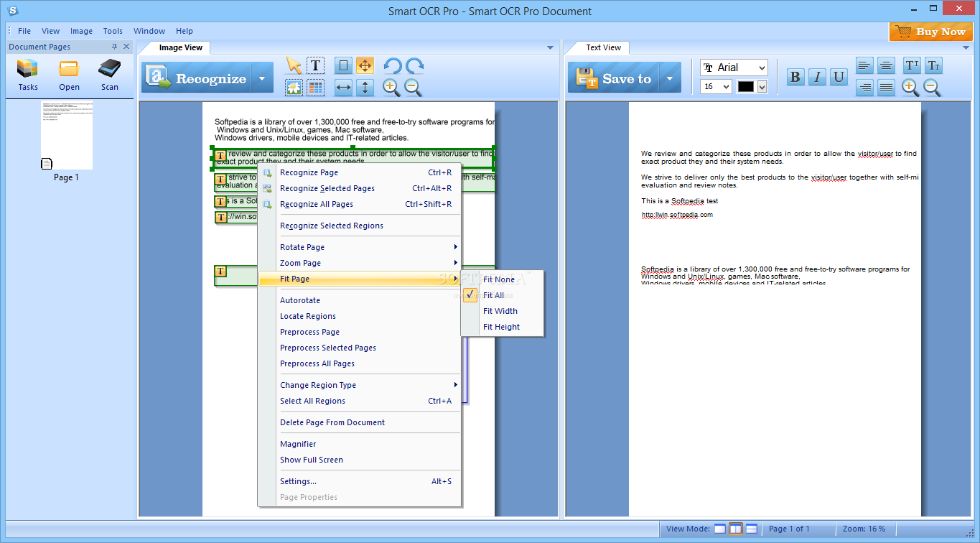Open the Recognize button dropdown arrow
Image resolution: width=980 pixels, height=543 pixels.
[263, 79]
